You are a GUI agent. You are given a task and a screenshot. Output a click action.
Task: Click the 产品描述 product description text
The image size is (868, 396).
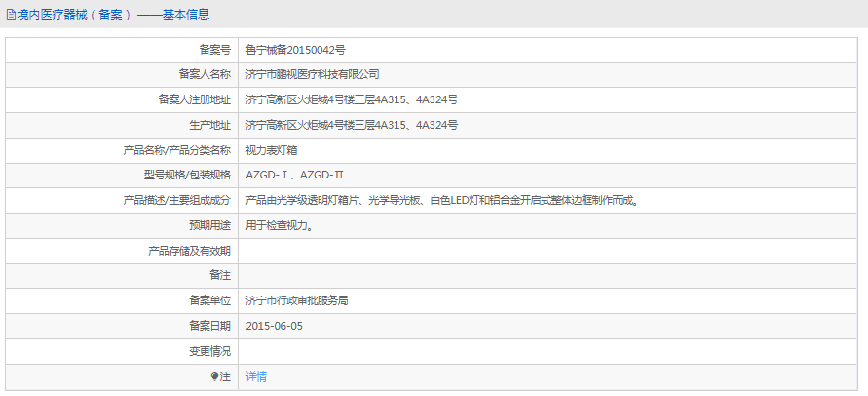442,201
